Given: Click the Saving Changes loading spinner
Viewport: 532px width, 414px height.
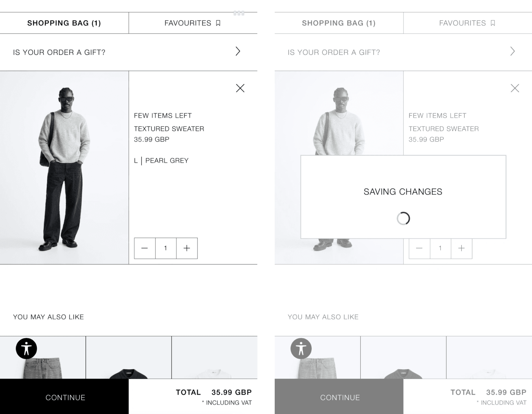Looking at the screenshot, I should [403, 218].
